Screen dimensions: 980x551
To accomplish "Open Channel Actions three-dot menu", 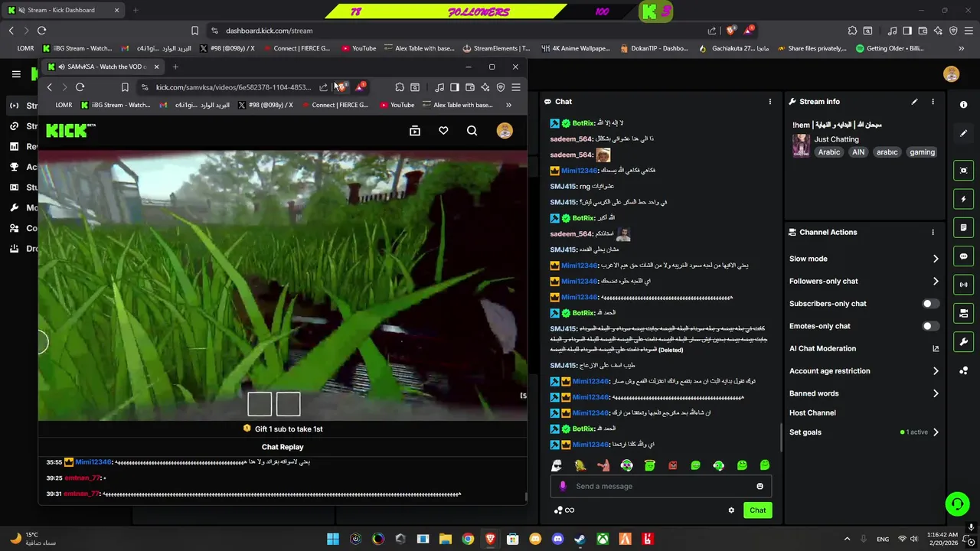I will [933, 232].
